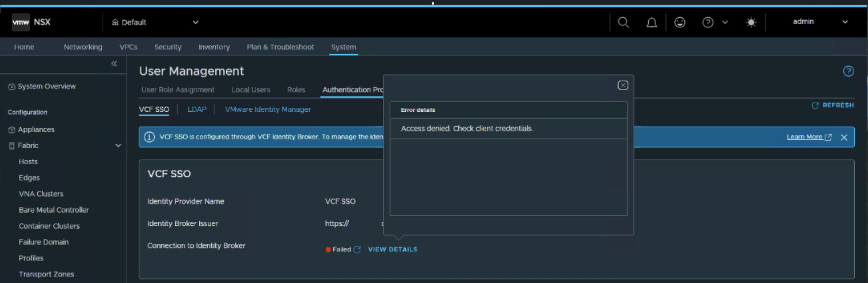Toggle the light/dark theme sun icon

click(x=751, y=22)
